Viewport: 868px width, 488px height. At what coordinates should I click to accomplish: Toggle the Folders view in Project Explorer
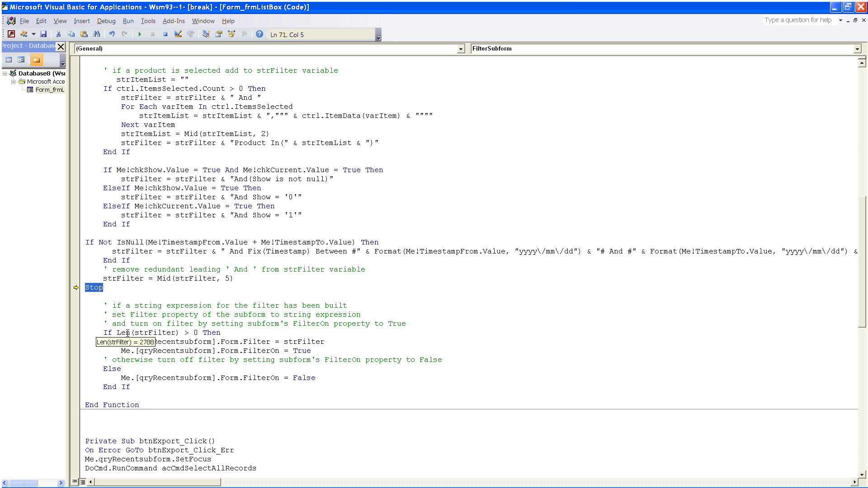[36, 60]
